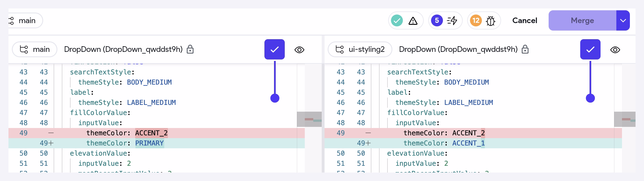644x181 pixels.
Task: Click the ACCENT_1 value in right pane
Action: point(468,143)
